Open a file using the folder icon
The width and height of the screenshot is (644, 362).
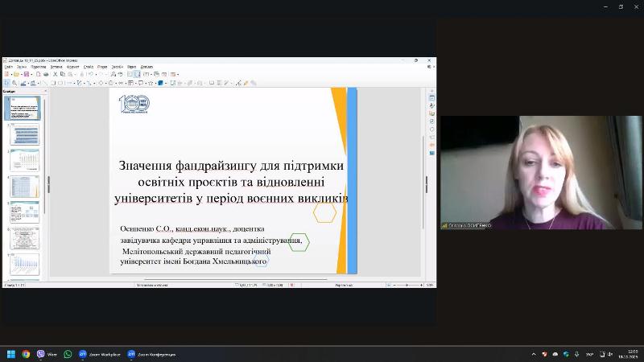16,74
